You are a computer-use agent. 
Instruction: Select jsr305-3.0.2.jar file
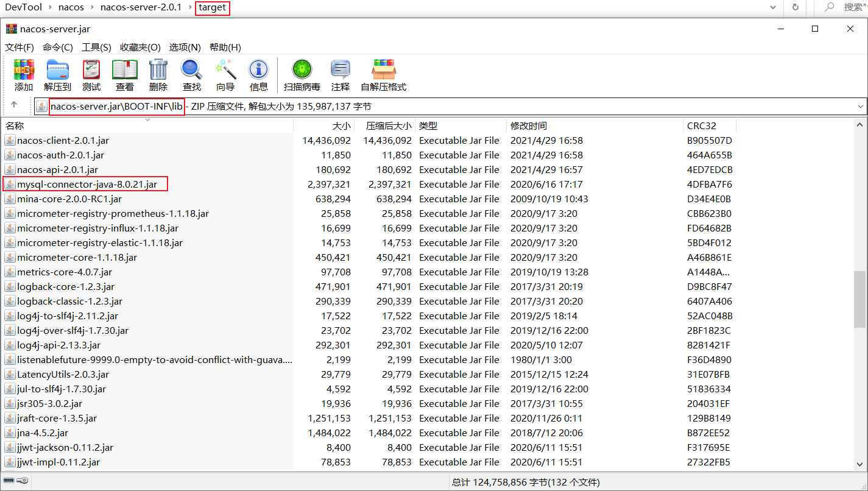pyautogui.click(x=49, y=403)
